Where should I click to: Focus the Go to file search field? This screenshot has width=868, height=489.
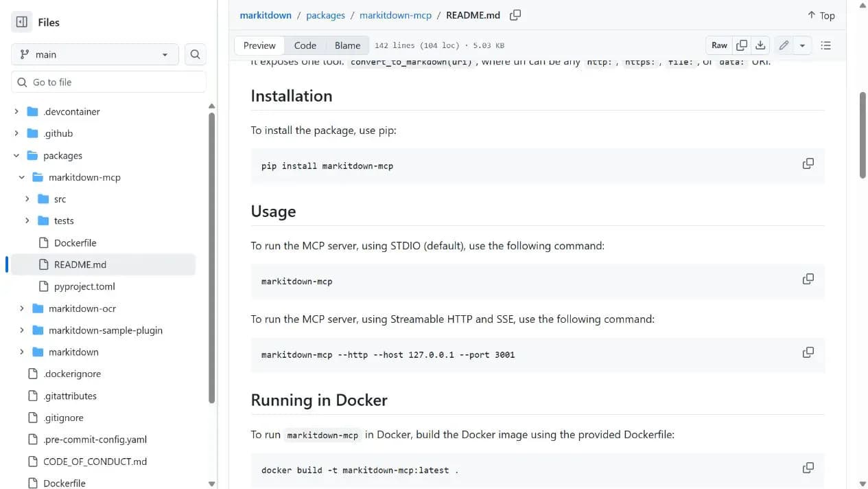pos(108,82)
